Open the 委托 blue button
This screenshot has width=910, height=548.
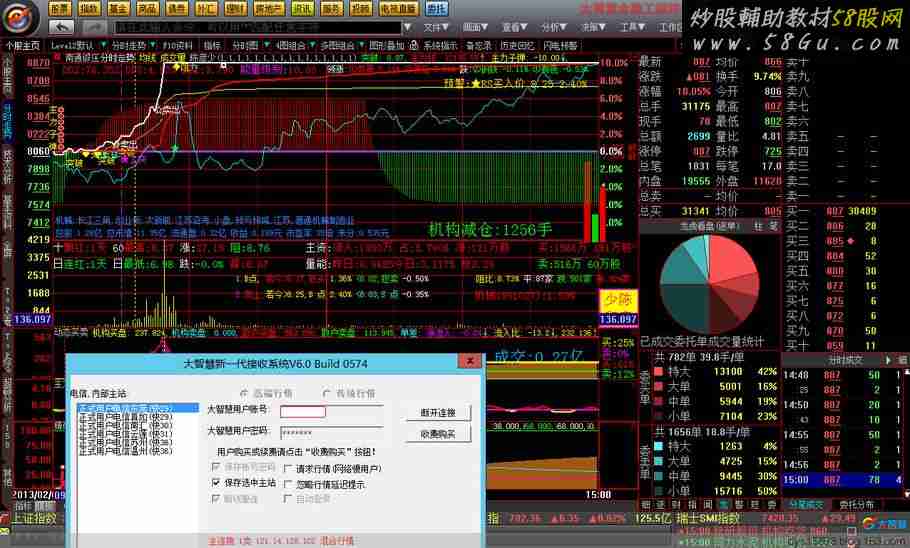[436, 8]
